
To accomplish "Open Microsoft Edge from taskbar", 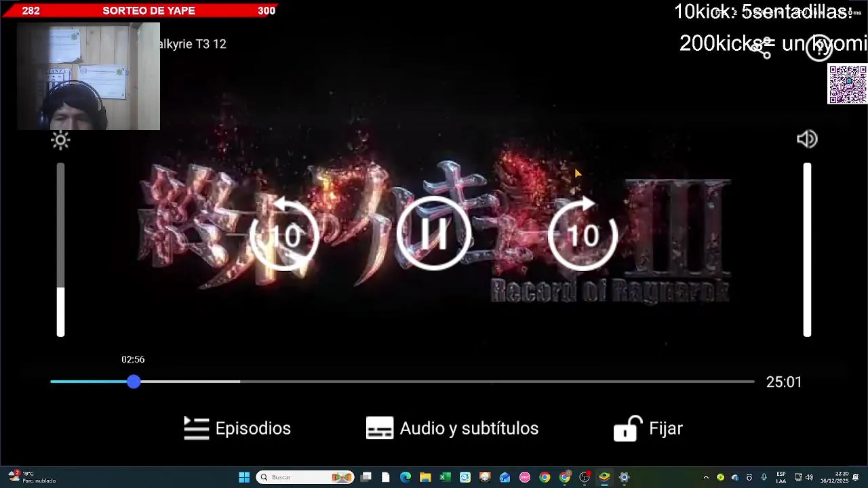I will [x=406, y=477].
